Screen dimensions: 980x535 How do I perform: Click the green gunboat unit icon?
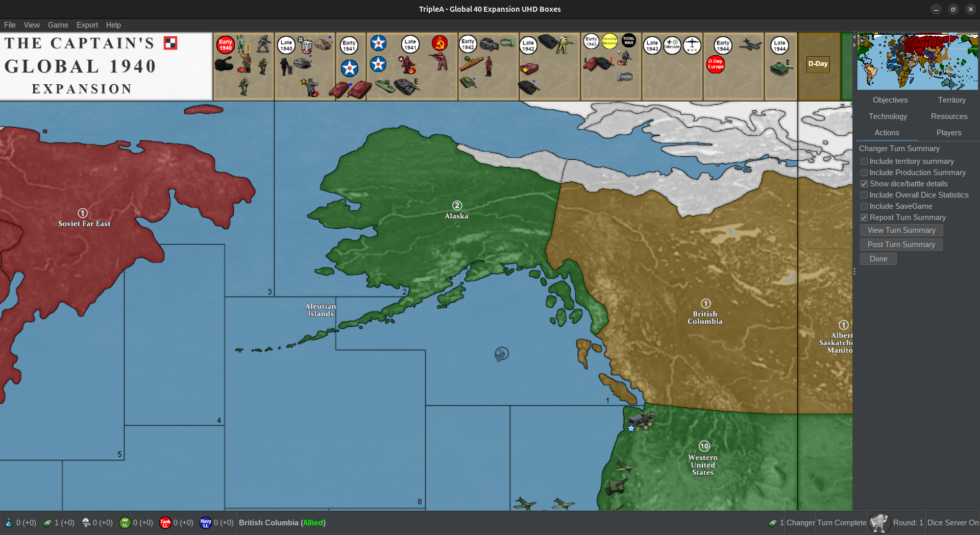click(x=385, y=86)
